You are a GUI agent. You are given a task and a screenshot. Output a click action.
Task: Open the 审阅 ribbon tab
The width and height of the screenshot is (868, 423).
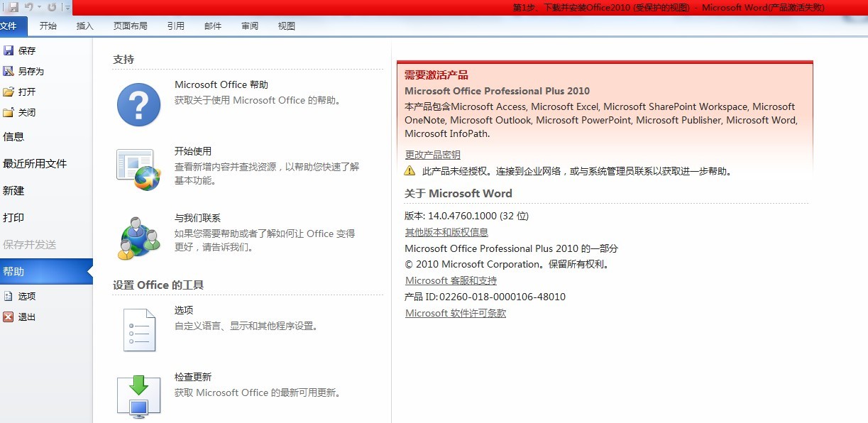coord(249,26)
